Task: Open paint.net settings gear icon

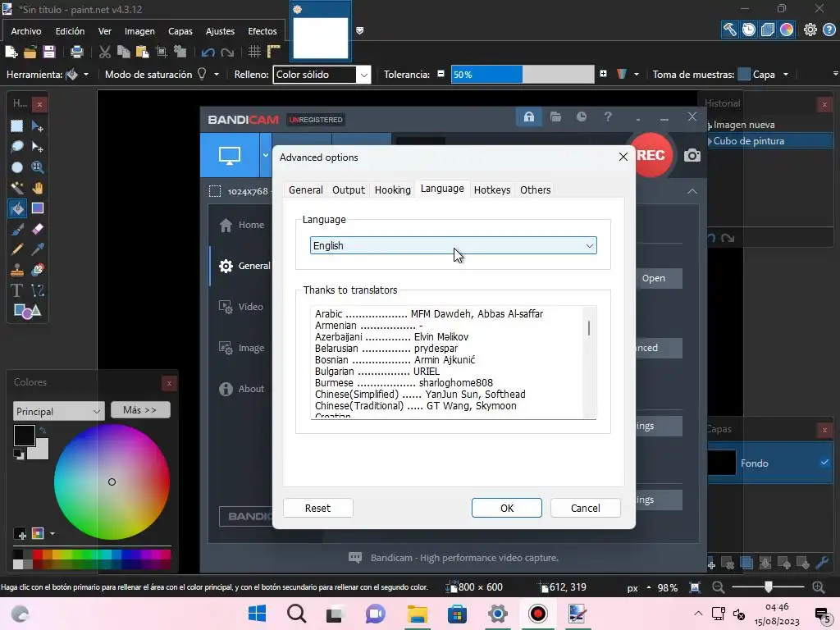Action: 810,30
